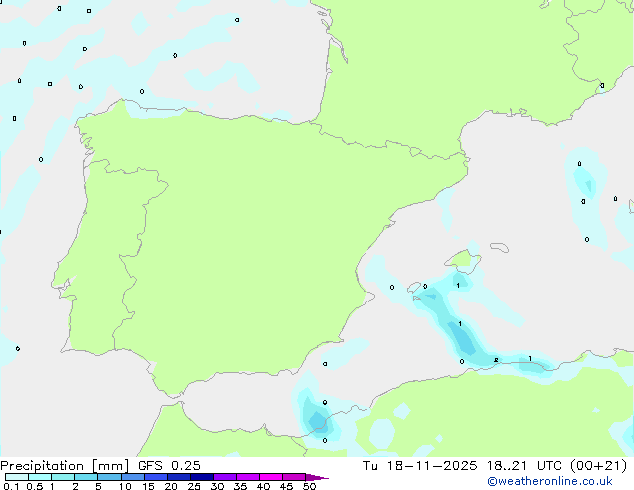Click the "45" legend scale label
The image size is (634, 490).
click(x=286, y=486)
